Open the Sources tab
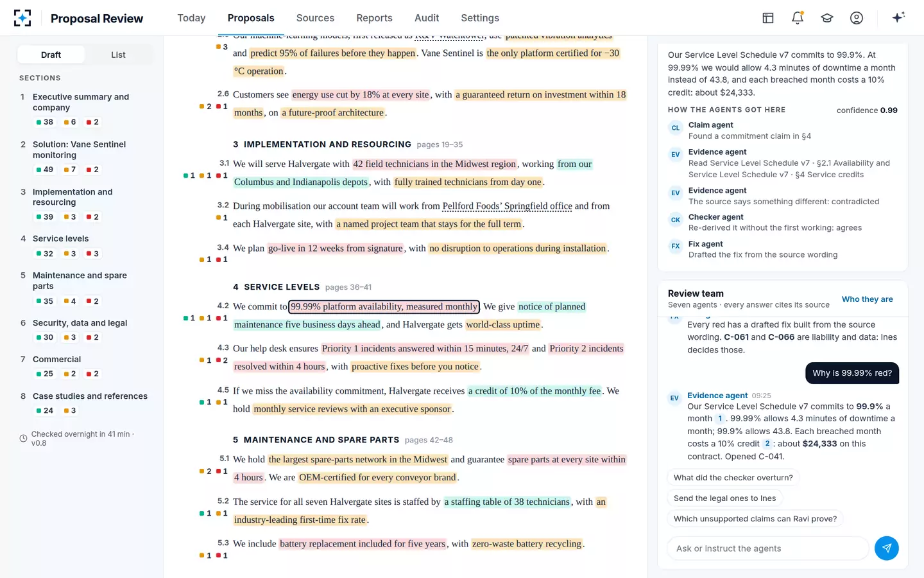The width and height of the screenshot is (924, 578). (315, 18)
